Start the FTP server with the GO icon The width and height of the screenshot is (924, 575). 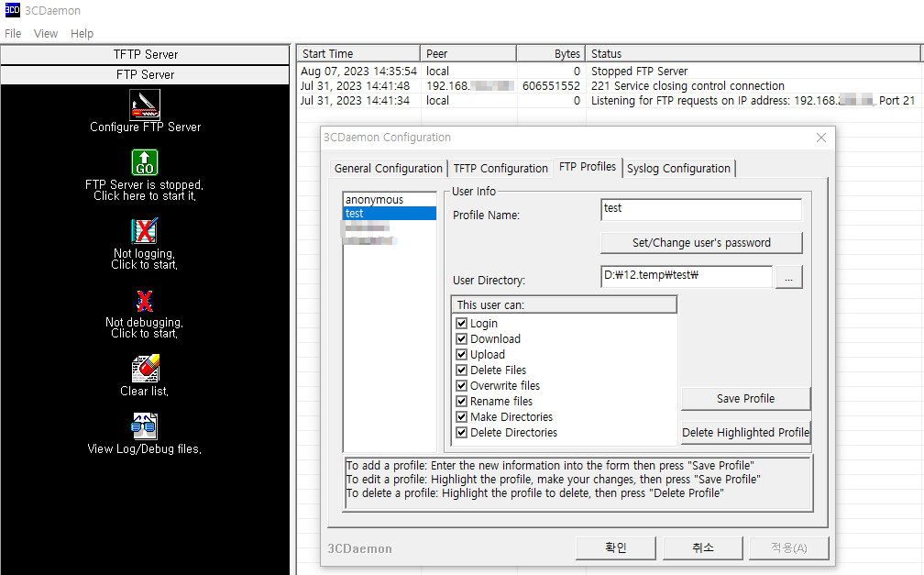pyautogui.click(x=145, y=162)
